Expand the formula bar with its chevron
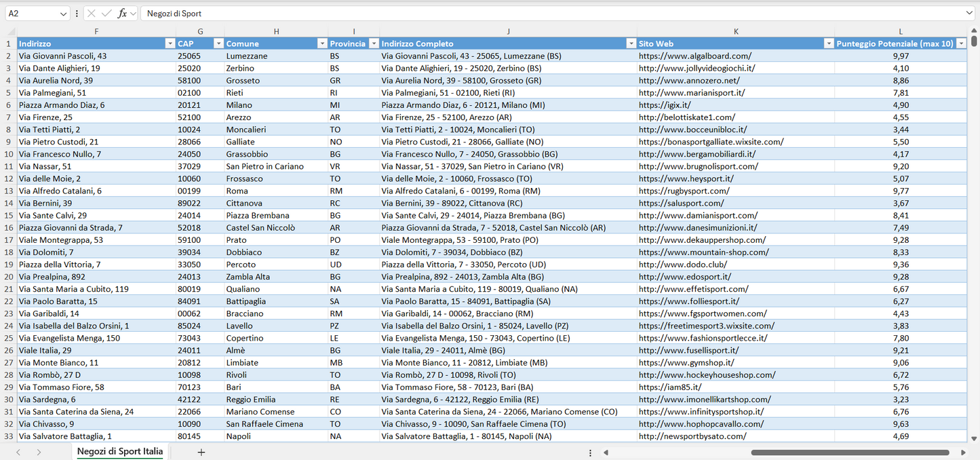Screen dimensions: 980x460 [971, 13]
